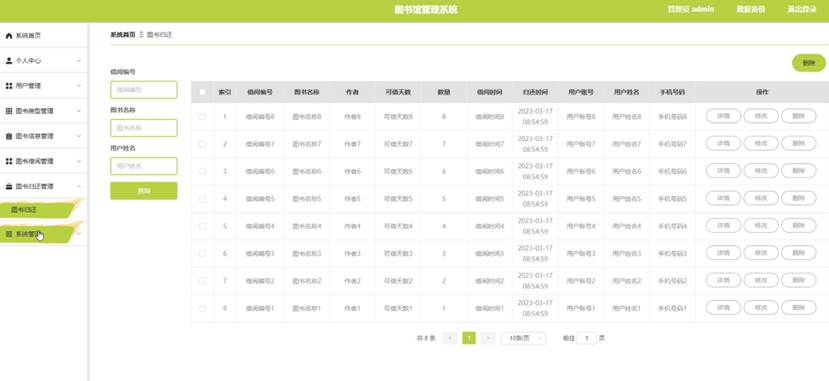Click 删除 for row 用户姓名1

click(x=798, y=309)
